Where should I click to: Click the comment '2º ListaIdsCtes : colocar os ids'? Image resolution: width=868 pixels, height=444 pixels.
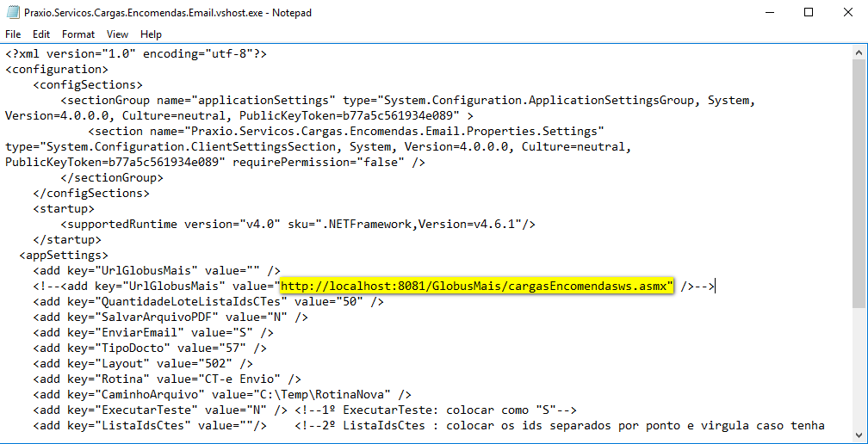pyautogui.click(x=560, y=426)
